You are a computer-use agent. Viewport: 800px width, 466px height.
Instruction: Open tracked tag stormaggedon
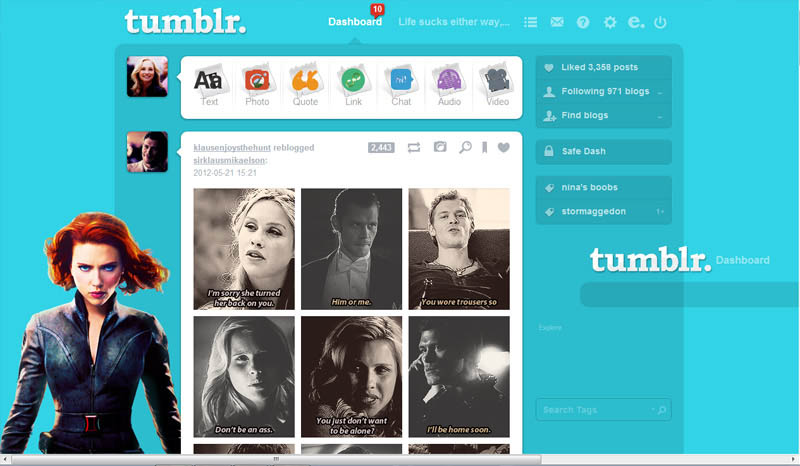[x=604, y=211]
